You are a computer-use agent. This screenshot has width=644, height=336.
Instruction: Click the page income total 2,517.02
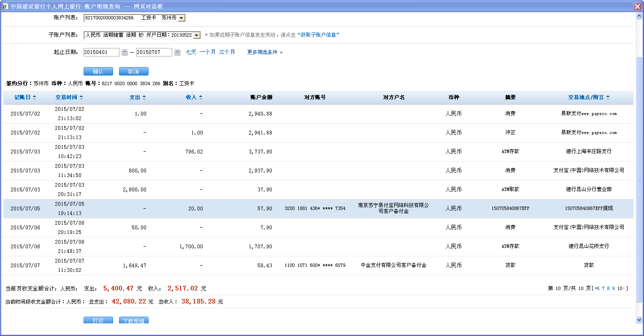182,288
